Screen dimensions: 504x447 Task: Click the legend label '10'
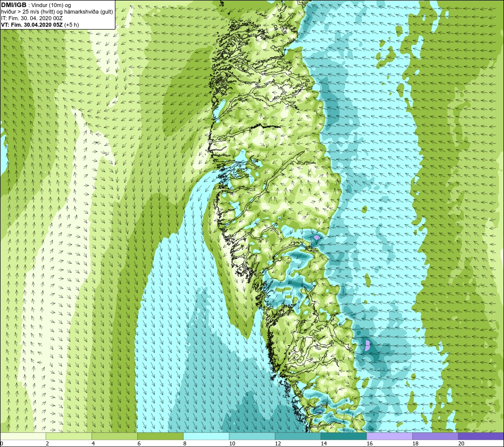pyautogui.click(x=232, y=443)
